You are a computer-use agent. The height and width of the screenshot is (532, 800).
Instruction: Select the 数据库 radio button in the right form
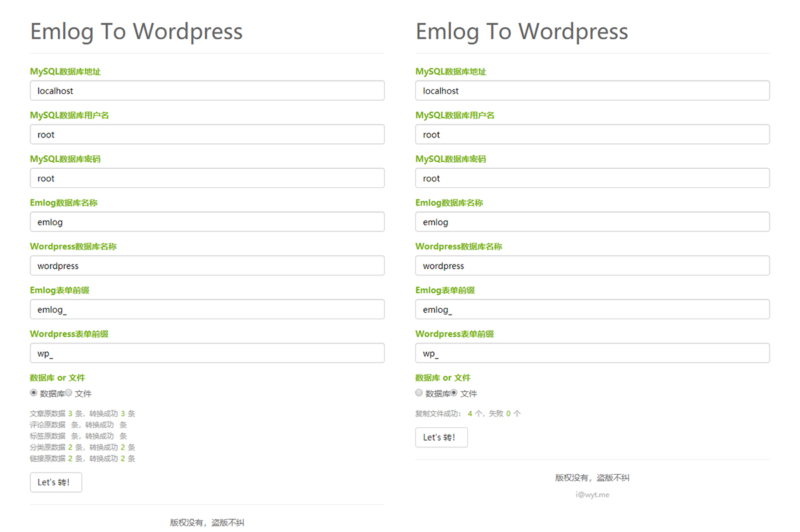coord(419,393)
